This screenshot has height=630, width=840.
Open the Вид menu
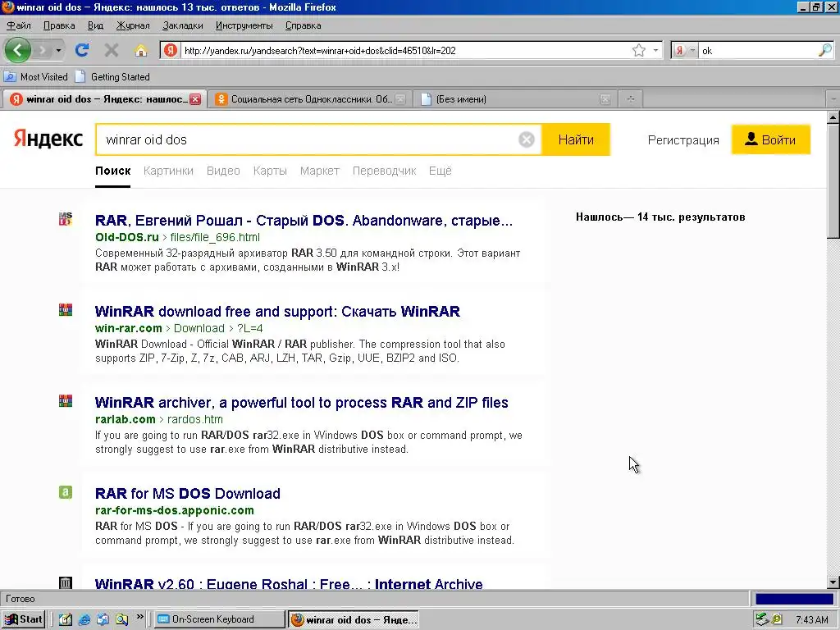tap(95, 25)
